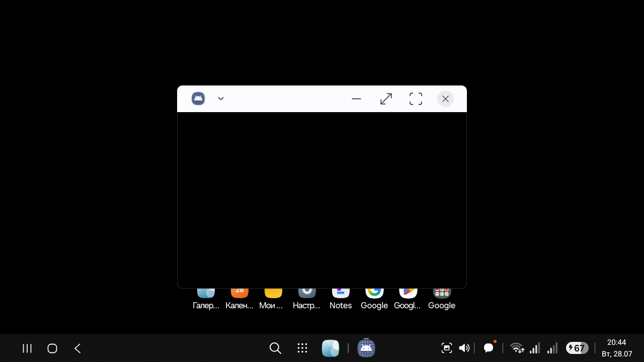Screen dimensions: 644x362
Task: Open the Кален... desktop shortcut
Action: [239, 299]
